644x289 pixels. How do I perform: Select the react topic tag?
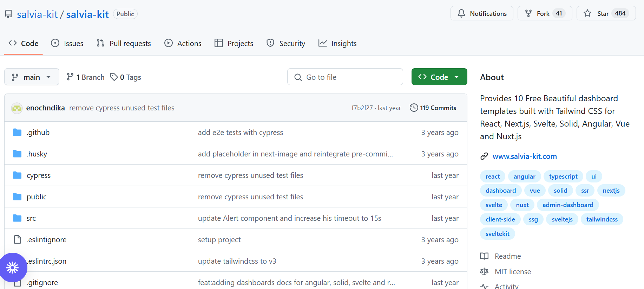coord(493,176)
